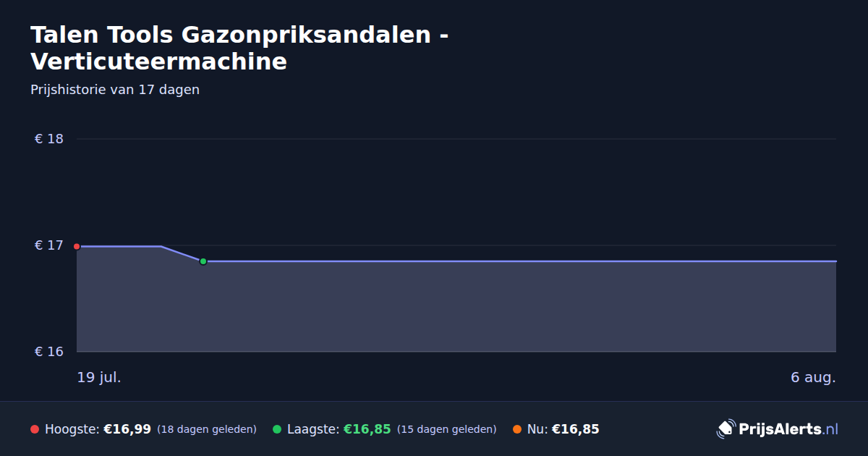Image resolution: width=868 pixels, height=456 pixels.
Task: Click the Laagste €16,85 green price value
Action: [x=367, y=429]
